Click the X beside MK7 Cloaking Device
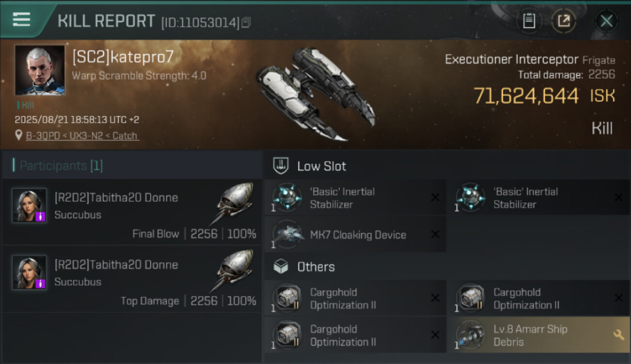Screen dimensions: 631x364 [435, 235]
